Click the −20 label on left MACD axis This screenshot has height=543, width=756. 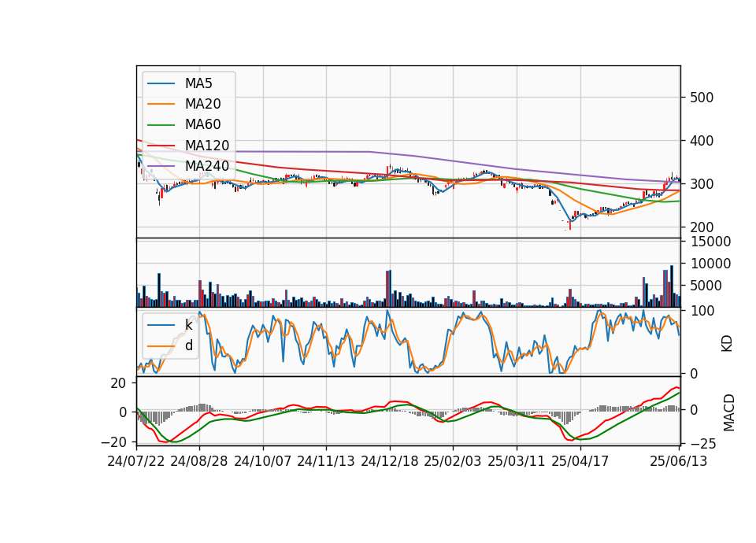[x=113, y=441]
